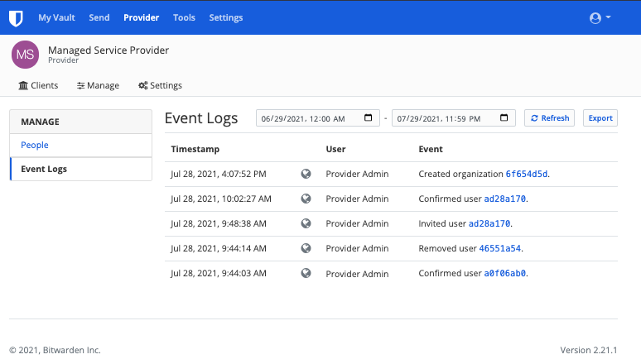Screen dimensions: 641x364
Task: Click Provider Admin in the Created organization row
Action: [357, 174]
